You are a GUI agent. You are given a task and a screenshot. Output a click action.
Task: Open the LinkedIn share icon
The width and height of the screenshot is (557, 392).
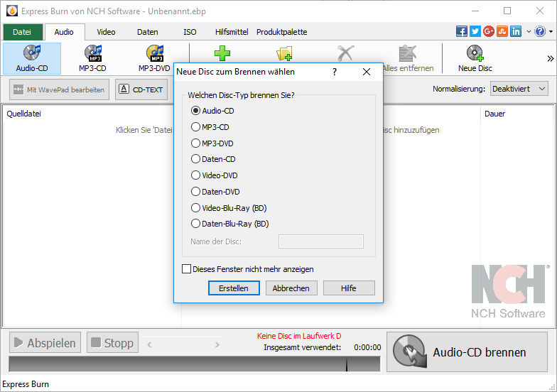pos(516,31)
